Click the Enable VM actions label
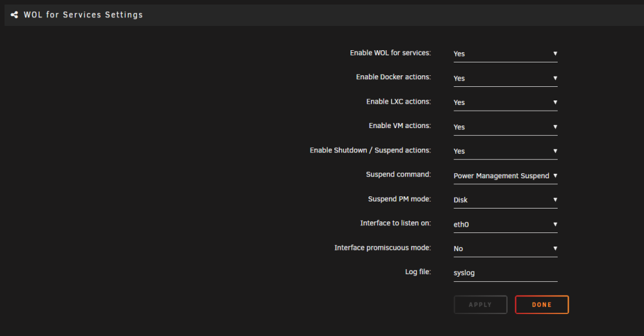The width and height of the screenshot is (644, 336). (400, 126)
